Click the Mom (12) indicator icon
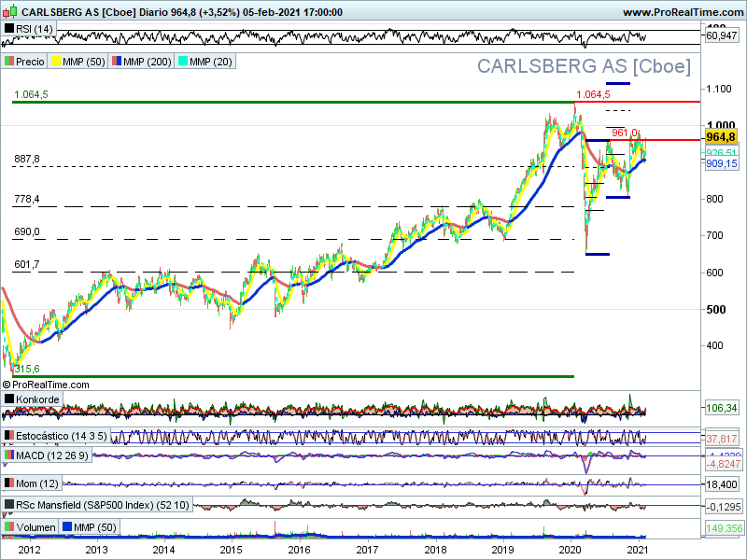747x560 pixels. (8, 483)
